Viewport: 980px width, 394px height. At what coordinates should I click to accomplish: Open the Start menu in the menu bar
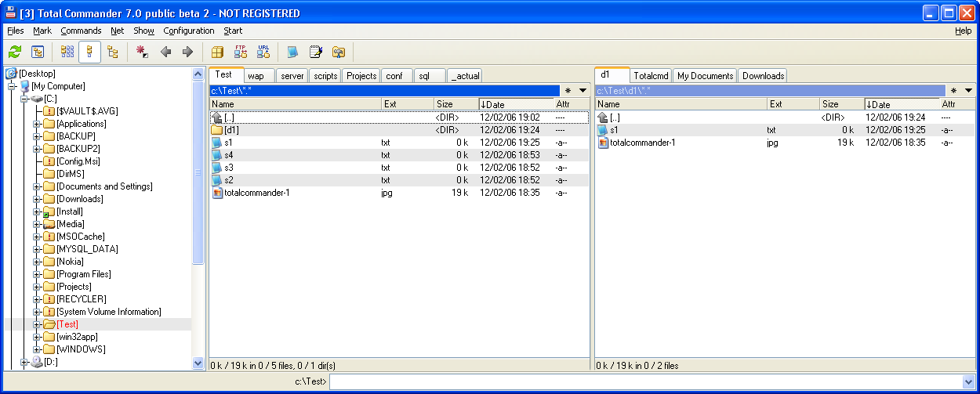click(233, 31)
